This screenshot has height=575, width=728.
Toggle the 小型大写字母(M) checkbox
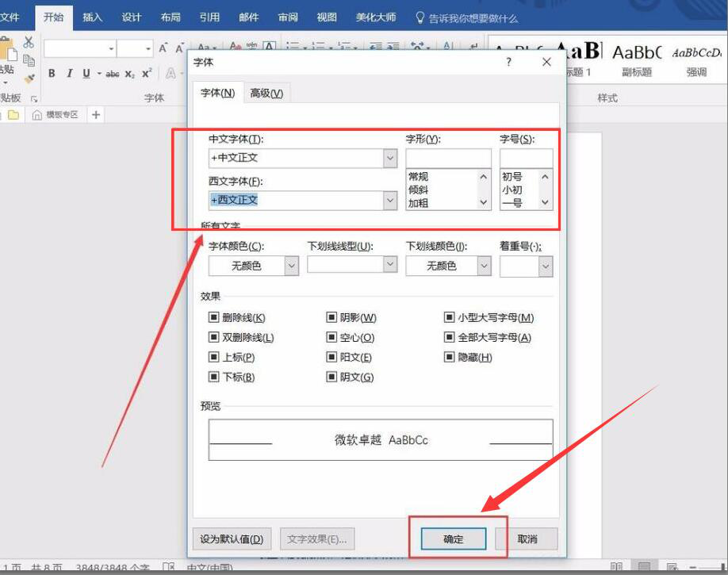click(x=449, y=317)
